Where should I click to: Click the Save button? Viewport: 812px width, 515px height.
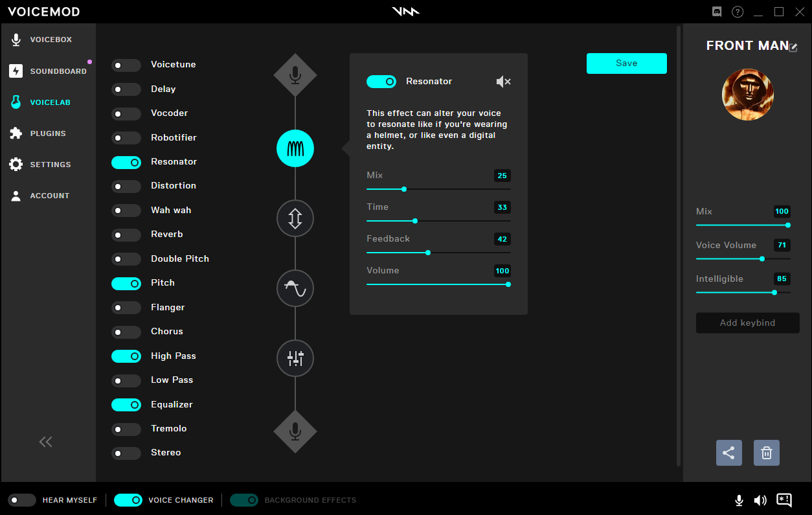(x=626, y=63)
